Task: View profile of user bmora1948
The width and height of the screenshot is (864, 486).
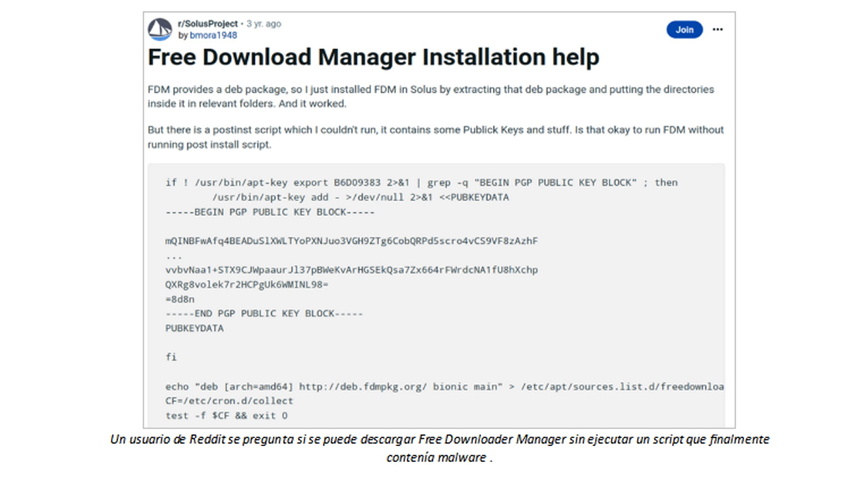Action: (x=213, y=35)
